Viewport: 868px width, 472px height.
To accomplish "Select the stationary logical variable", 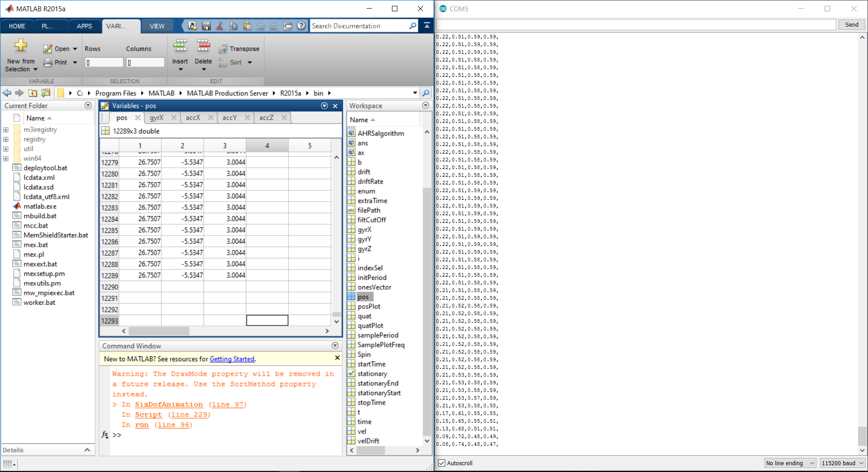I will (372, 373).
